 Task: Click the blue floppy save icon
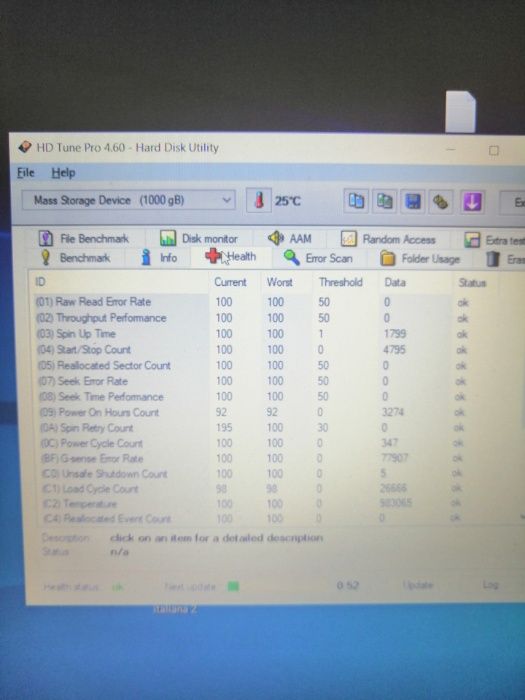[x=413, y=202]
